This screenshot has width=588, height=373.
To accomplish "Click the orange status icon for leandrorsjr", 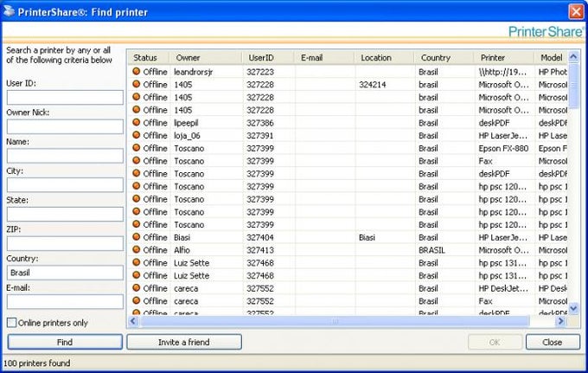I will [x=136, y=71].
